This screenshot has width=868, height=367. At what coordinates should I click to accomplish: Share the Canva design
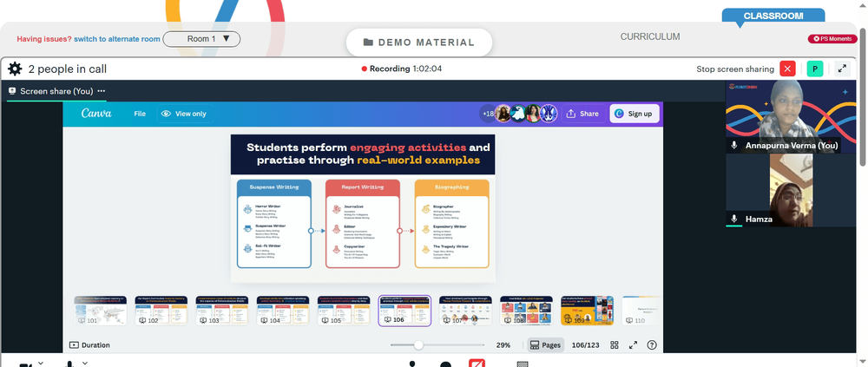[583, 114]
